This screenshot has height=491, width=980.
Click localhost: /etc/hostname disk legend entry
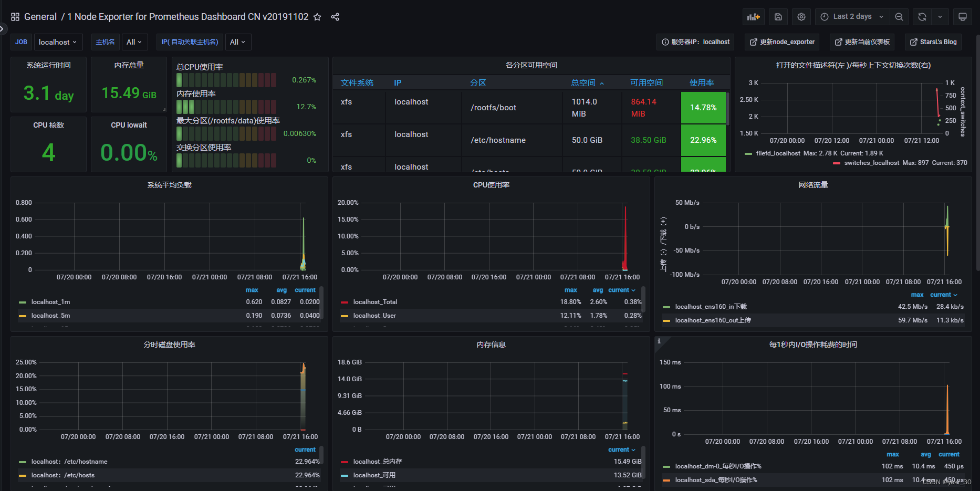tap(69, 462)
